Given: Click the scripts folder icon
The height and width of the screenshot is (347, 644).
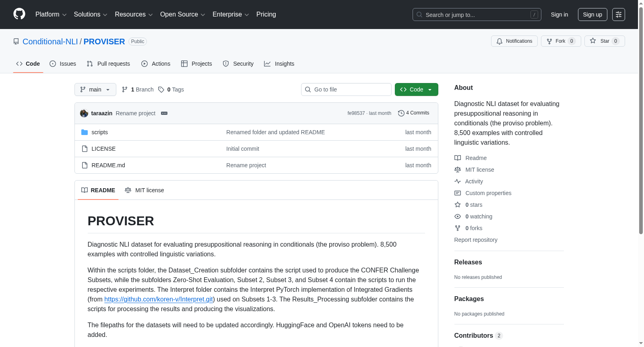Looking at the screenshot, I should pyautogui.click(x=85, y=132).
